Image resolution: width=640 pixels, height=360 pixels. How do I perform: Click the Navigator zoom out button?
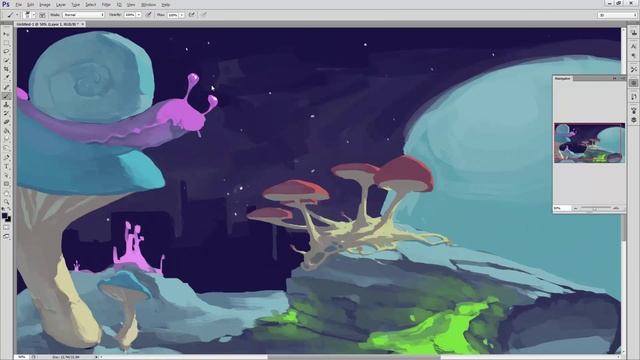click(576, 208)
